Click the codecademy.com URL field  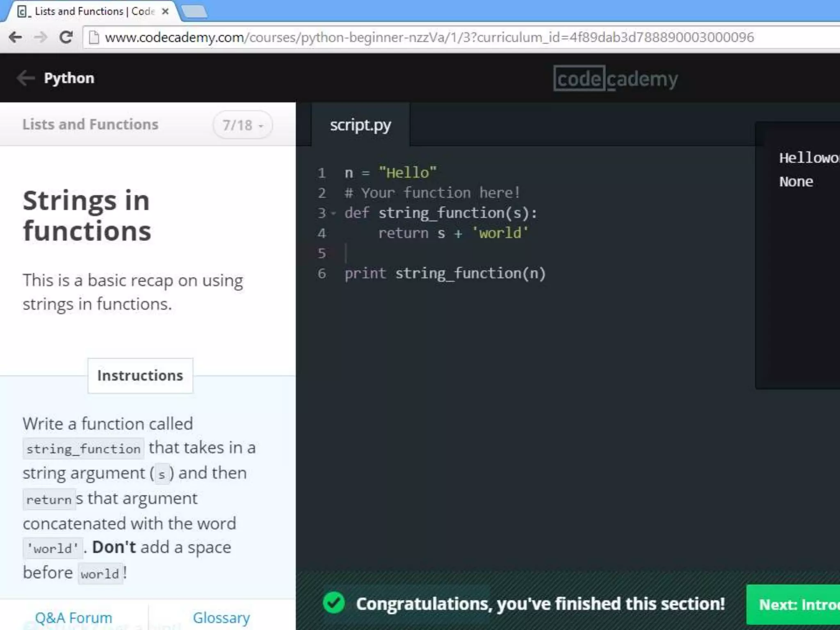461,37
